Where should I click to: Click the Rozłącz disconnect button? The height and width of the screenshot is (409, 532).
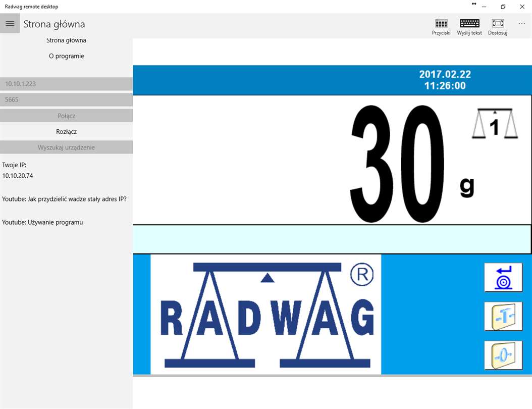[66, 132]
